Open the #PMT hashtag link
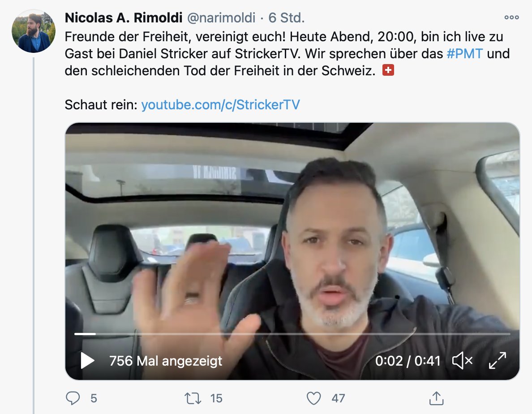The width and height of the screenshot is (532, 414). click(464, 54)
